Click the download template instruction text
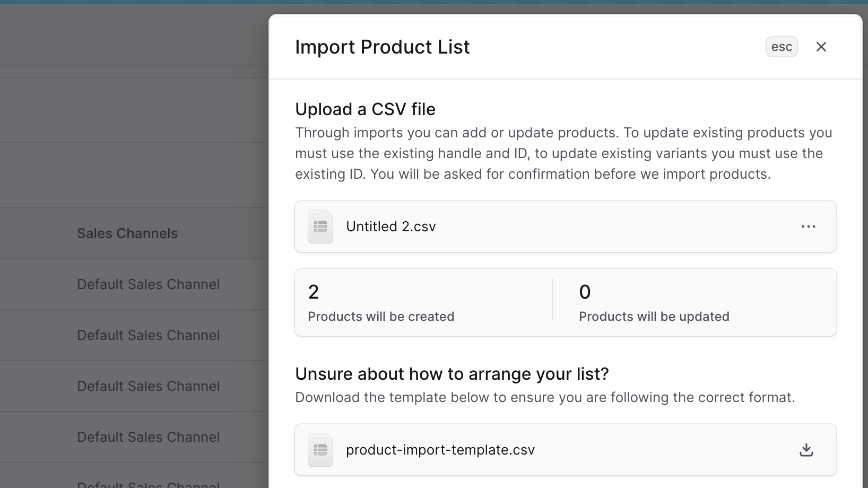 [x=544, y=397]
